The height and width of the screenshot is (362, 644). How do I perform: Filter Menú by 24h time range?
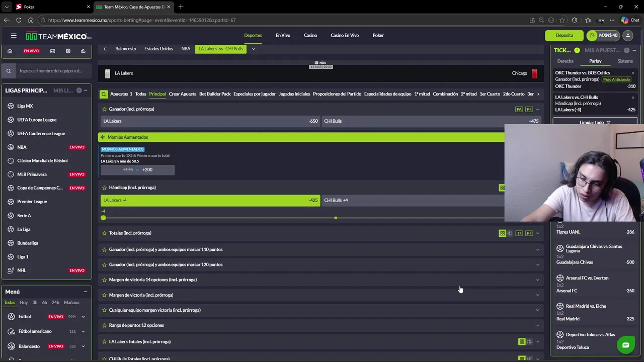(55, 303)
